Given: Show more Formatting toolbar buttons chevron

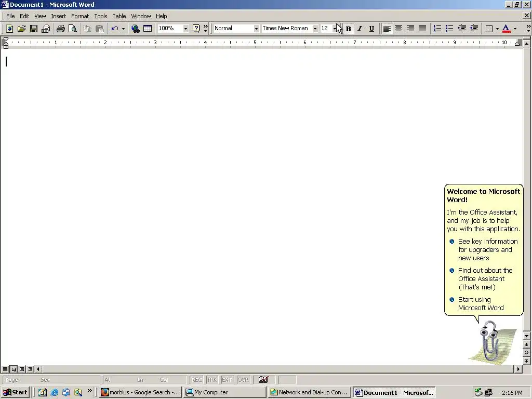Looking at the screenshot, I should [528, 29].
